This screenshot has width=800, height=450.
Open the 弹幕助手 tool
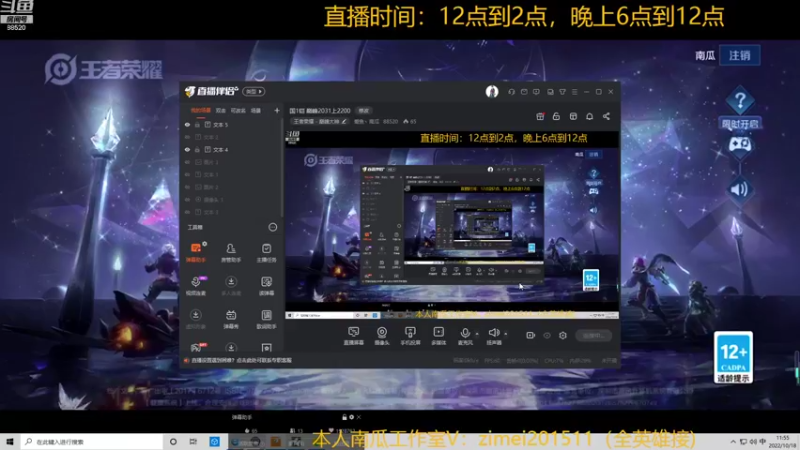point(195,253)
